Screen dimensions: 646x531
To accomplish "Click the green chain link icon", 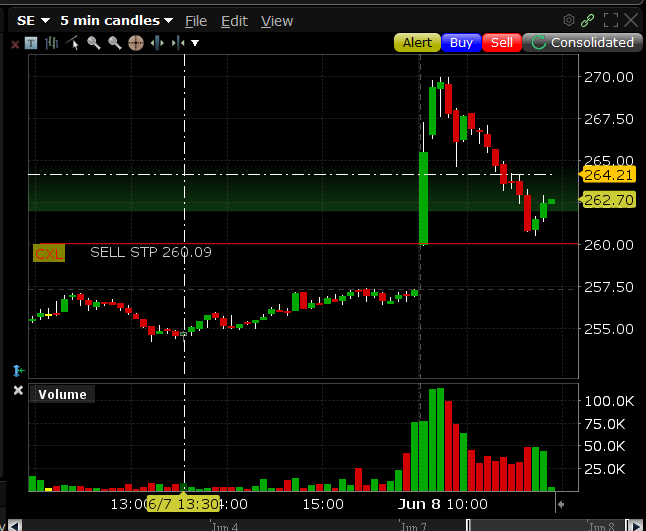I will point(587,20).
